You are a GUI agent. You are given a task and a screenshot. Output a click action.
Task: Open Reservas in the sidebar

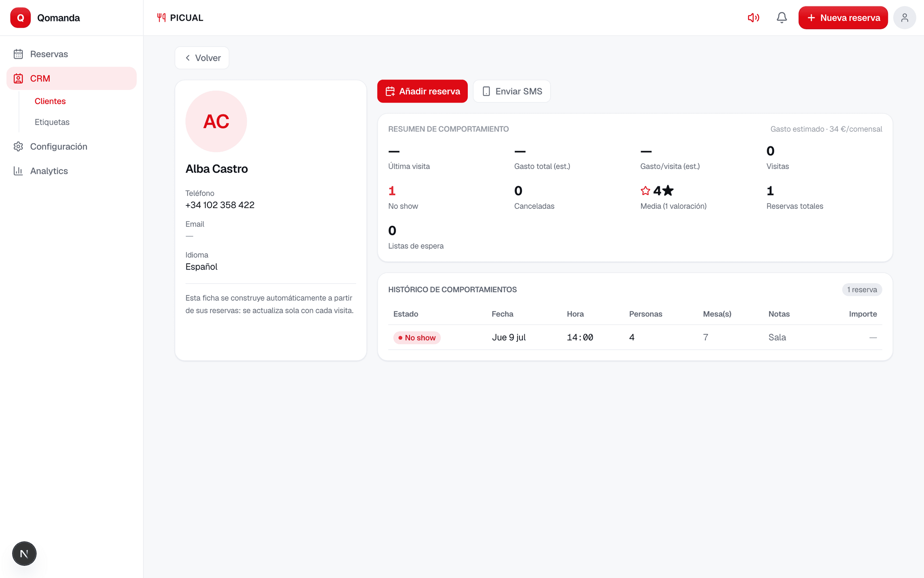(x=71, y=54)
